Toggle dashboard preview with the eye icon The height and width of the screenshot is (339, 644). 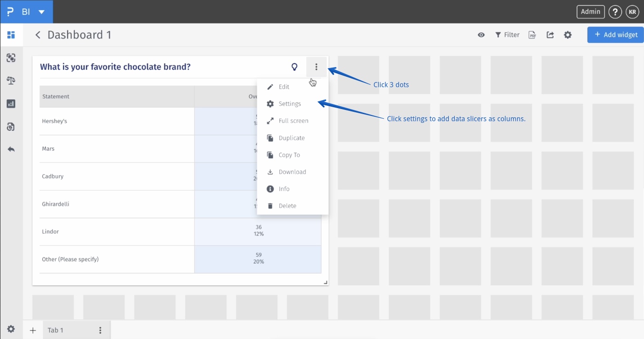click(x=481, y=34)
